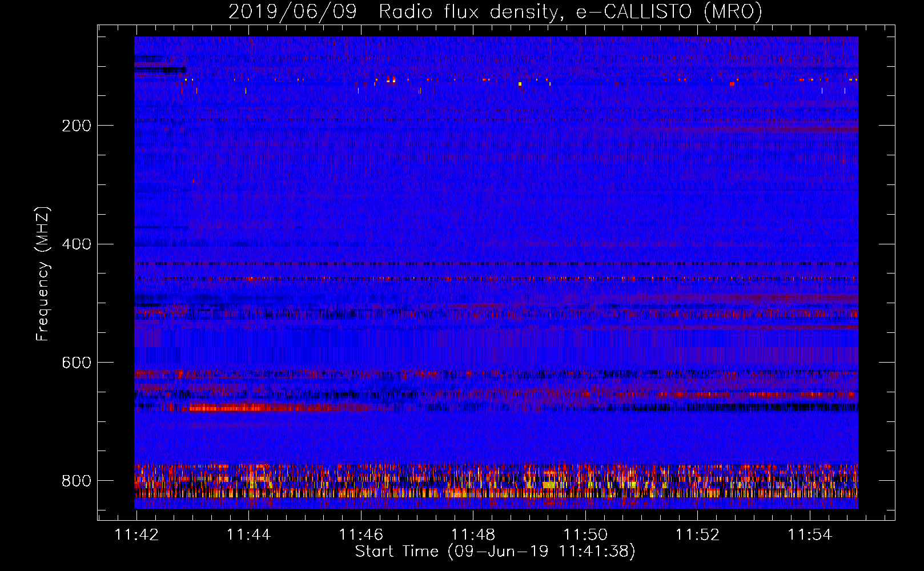Screen dimensions: 924x571
Task: Click the yellow noisy band at 800 MHz
Action: 496,481
